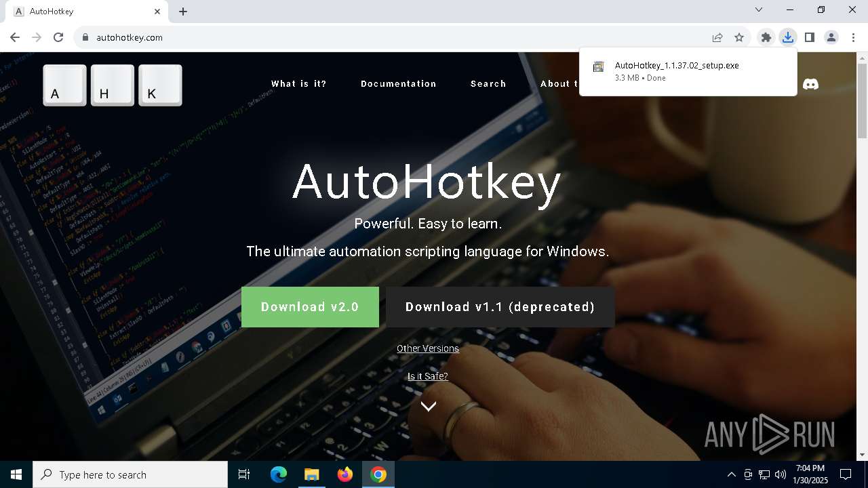Go forward with the browser forward arrow
The height and width of the screenshot is (488, 868).
(37, 37)
